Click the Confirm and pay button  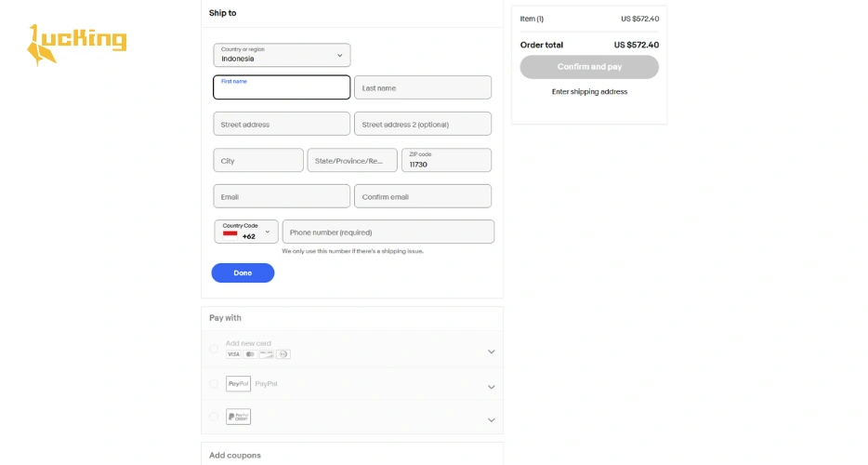tap(589, 67)
